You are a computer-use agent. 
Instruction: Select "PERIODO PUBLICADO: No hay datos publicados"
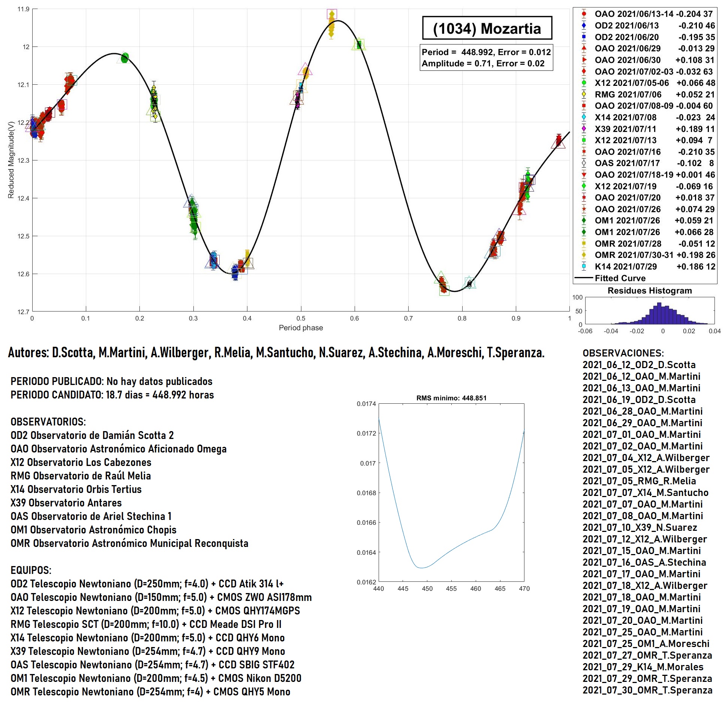tap(111, 381)
